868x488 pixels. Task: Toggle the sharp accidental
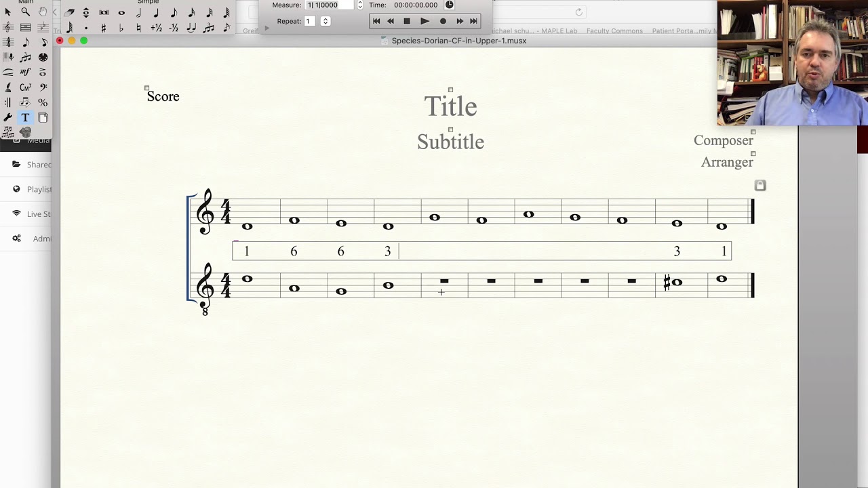coord(104,28)
